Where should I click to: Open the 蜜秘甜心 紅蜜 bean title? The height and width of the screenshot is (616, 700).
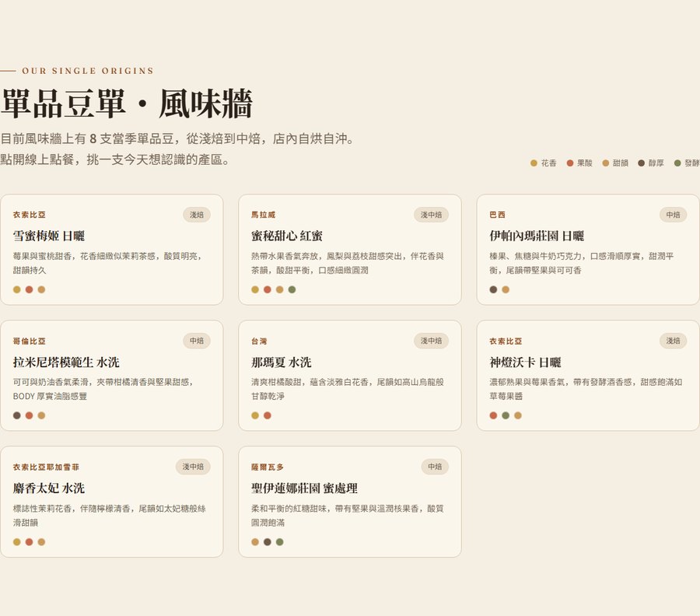coord(286,236)
